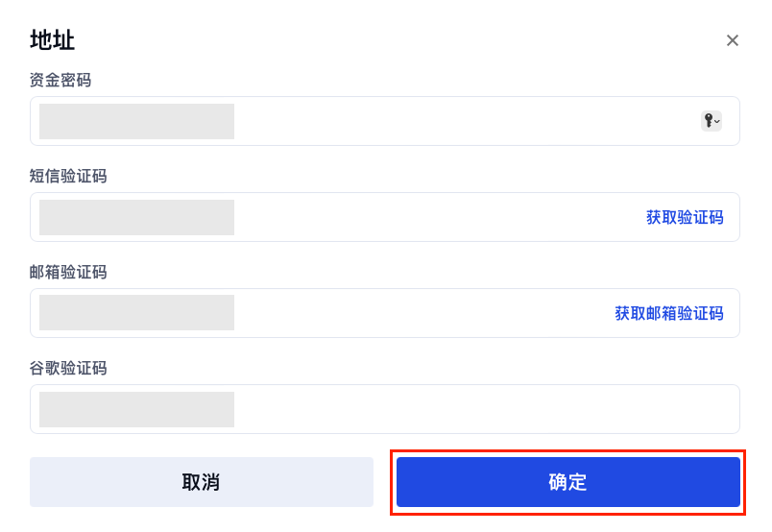The height and width of the screenshot is (532, 772).
Task: Confirm with the blue 确定 button
Action: point(567,482)
